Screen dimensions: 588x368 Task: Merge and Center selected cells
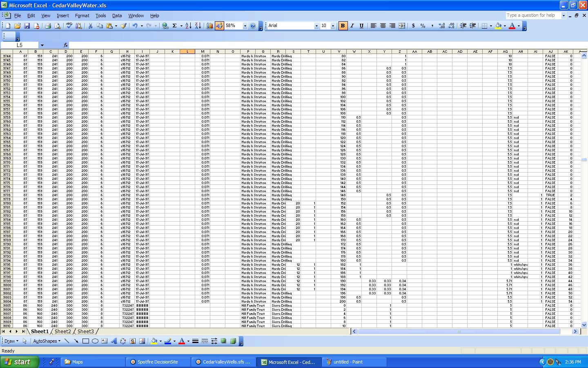[x=402, y=26]
